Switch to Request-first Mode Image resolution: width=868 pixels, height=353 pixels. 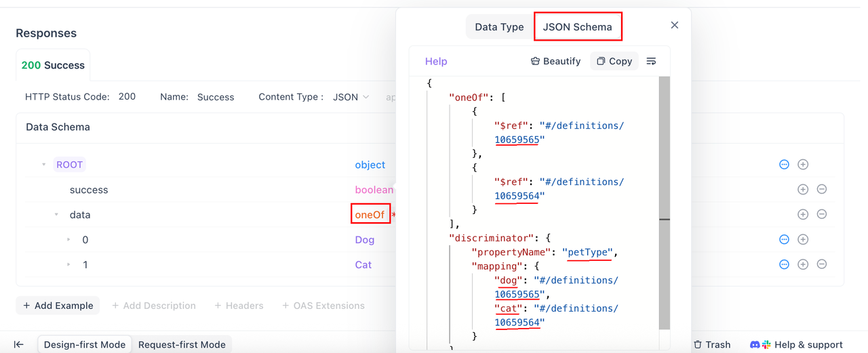click(182, 344)
